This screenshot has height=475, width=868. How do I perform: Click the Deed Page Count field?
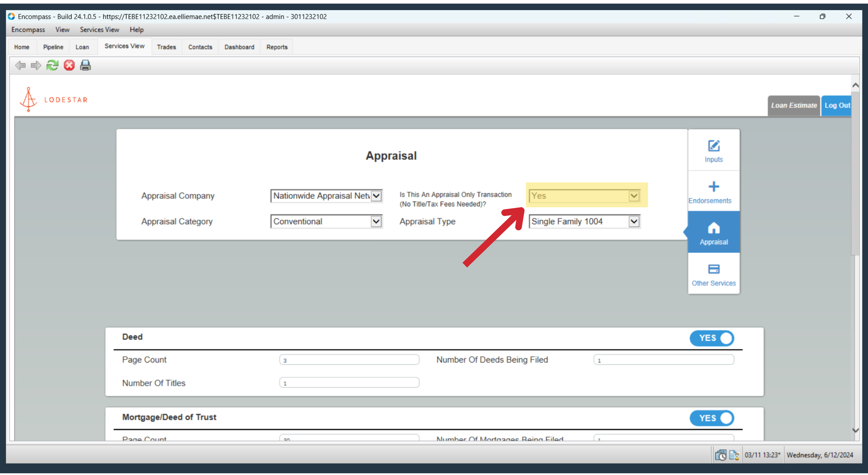point(349,360)
